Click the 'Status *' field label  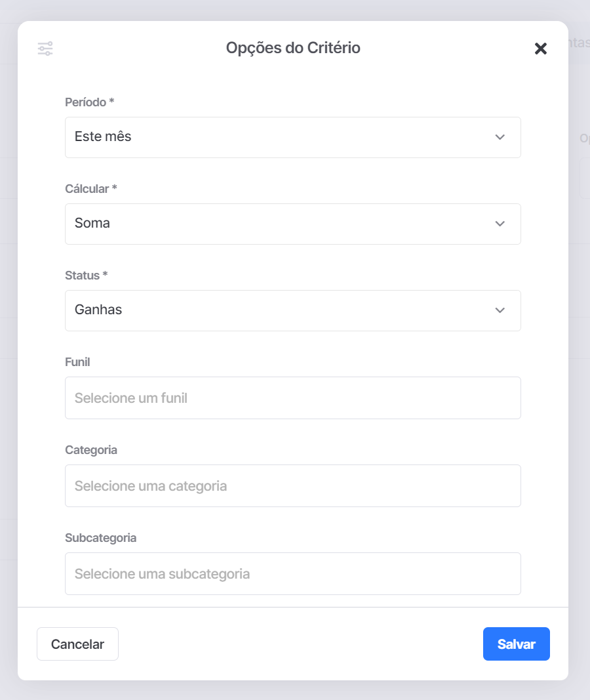[87, 276]
